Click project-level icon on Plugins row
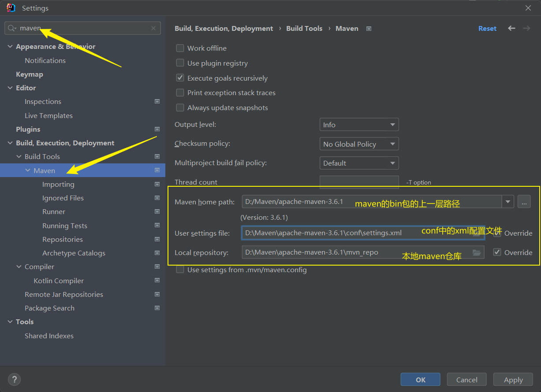This screenshot has width=541, height=392. [157, 129]
